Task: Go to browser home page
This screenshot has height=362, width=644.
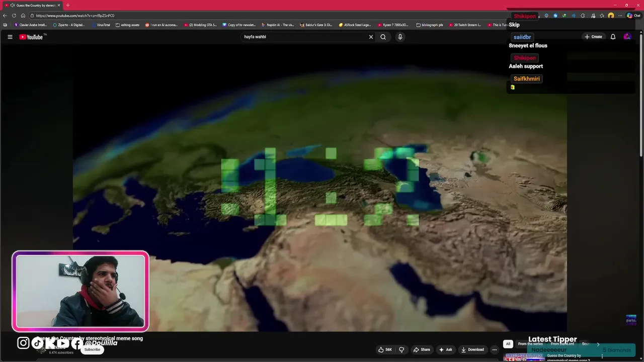Action: (23, 16)
